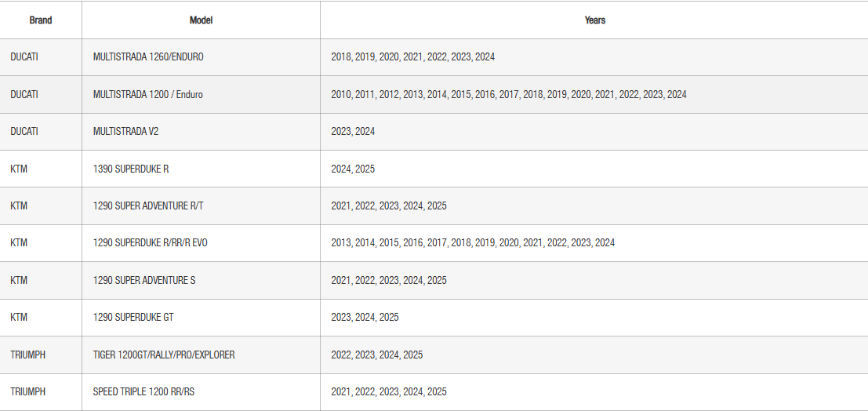Select the years list beginning with 2013
The image size is (868, 411).
[473, 243]
